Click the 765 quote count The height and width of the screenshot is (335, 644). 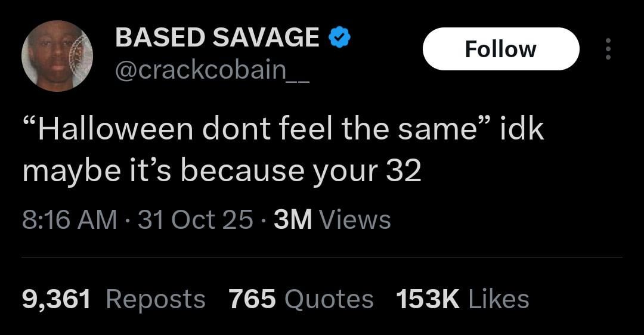[252, 299]
